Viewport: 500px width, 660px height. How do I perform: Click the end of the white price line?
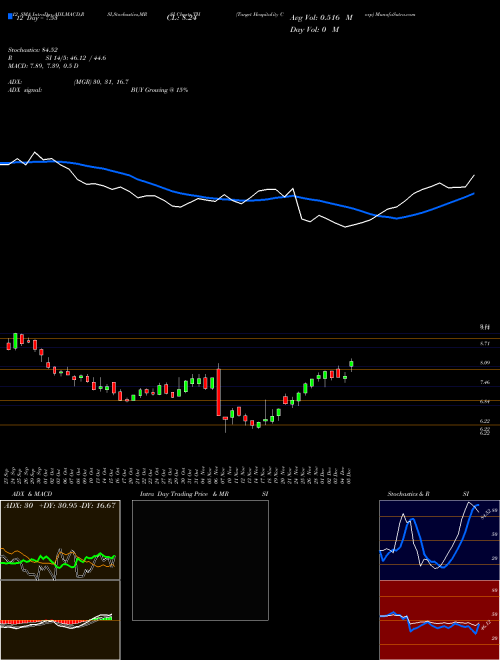(x=474, y=175)
